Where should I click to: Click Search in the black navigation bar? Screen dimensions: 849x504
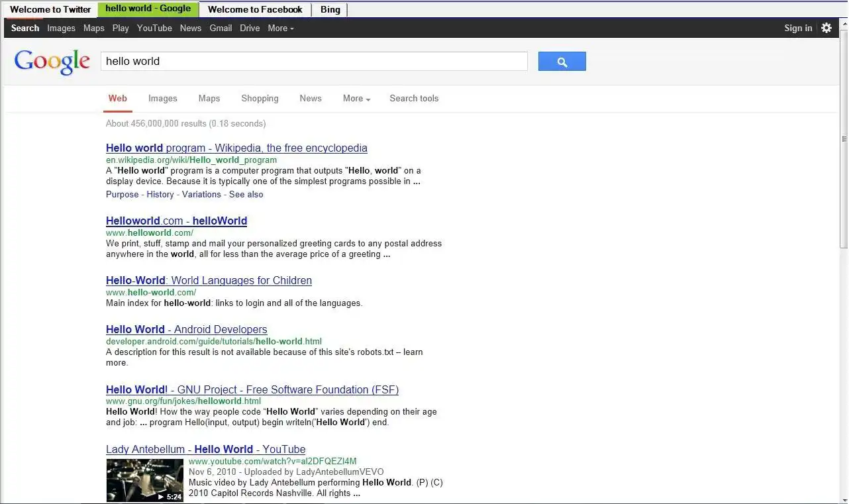pyautogui.click(x=25, y=28)
